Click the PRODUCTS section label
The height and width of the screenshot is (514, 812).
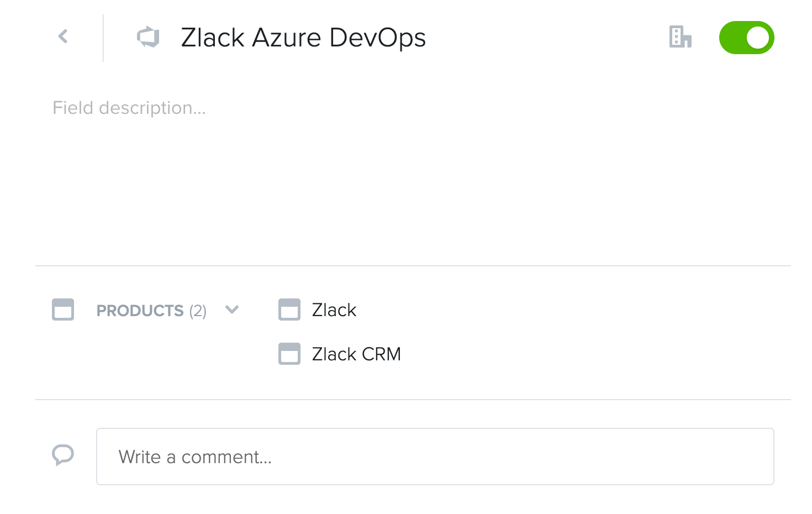140,311
